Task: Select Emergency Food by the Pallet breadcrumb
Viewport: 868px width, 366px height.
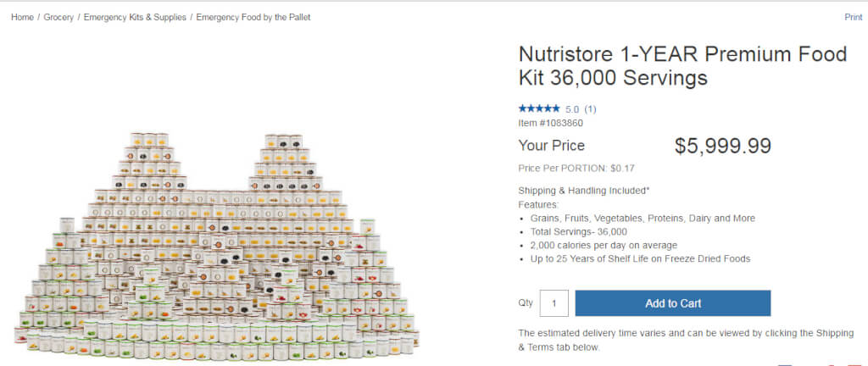Action: 253,17
